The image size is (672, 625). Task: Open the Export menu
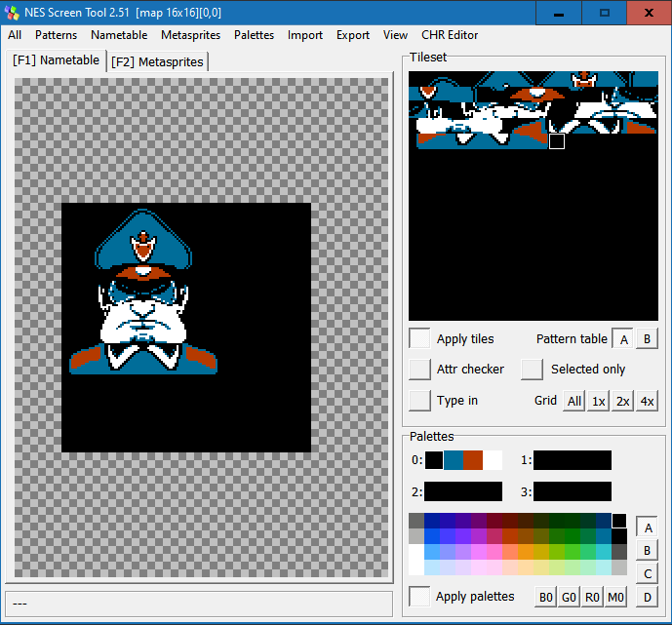(x=353, y=35)
